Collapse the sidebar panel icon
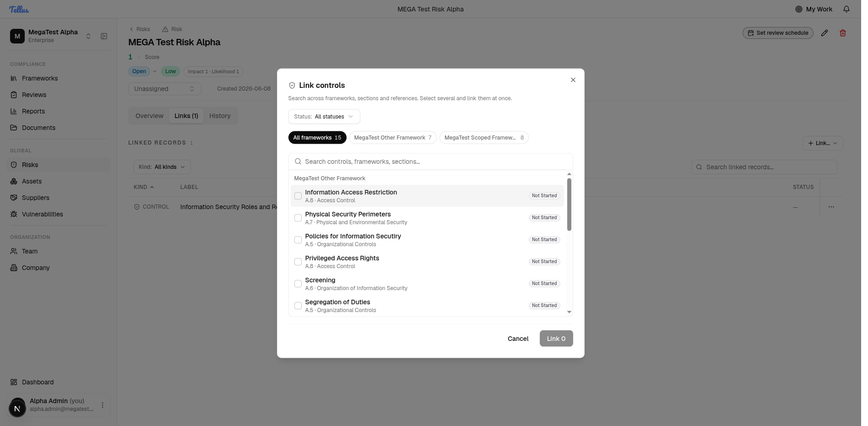868x426 pixels. (104, 36)
